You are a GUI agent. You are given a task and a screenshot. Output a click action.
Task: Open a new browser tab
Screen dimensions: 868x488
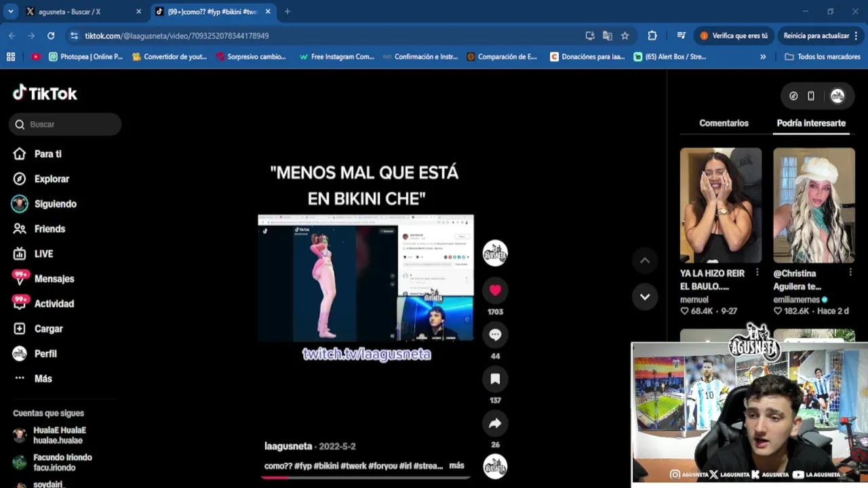[288, 12]
